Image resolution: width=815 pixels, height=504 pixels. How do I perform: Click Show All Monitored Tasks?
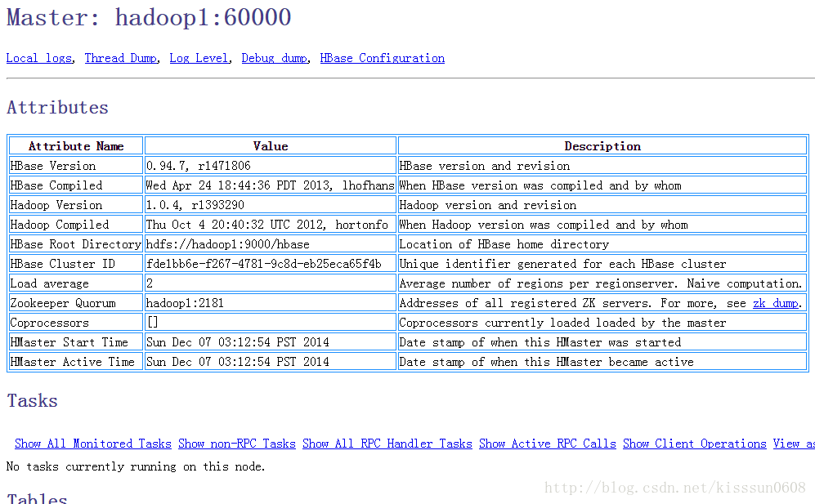tap(93, 444)
